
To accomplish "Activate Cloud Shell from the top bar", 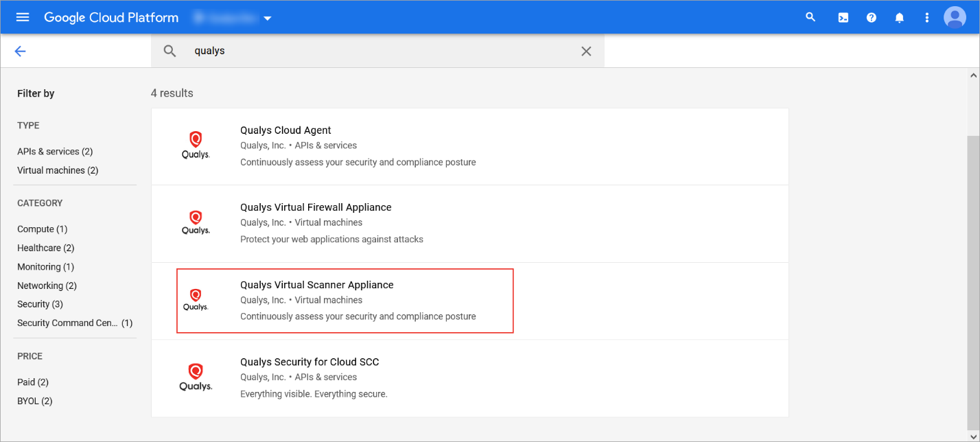I will 843,17.
